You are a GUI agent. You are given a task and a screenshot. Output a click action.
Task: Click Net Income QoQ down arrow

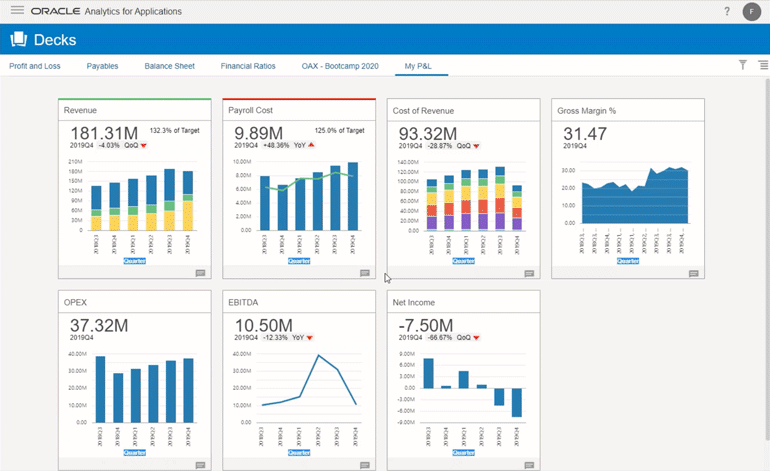tap(476, 337)
